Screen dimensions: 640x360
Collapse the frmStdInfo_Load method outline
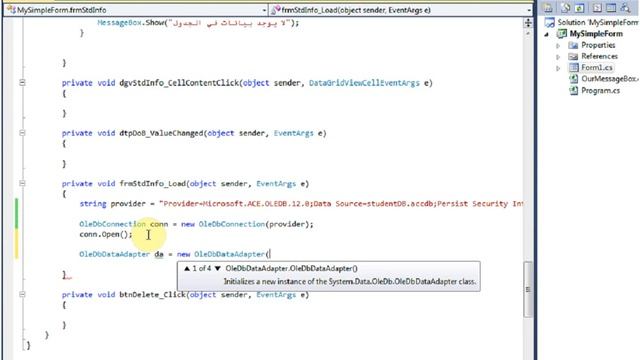click(x=22, y=183)
